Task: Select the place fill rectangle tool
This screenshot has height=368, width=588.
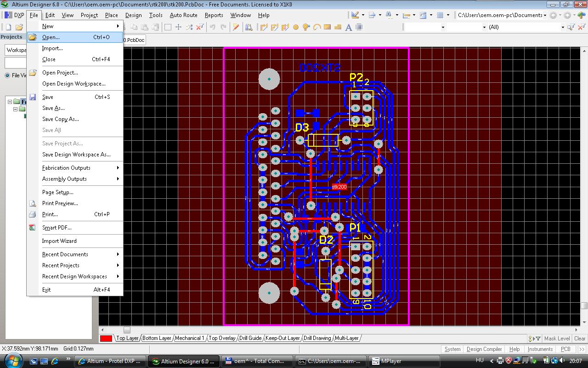Action: 327,27
